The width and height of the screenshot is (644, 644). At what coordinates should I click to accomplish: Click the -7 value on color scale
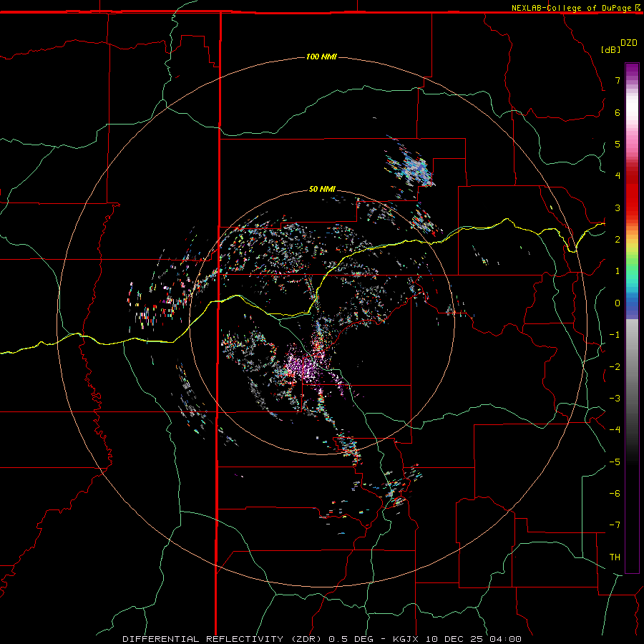tap(615, 525)
